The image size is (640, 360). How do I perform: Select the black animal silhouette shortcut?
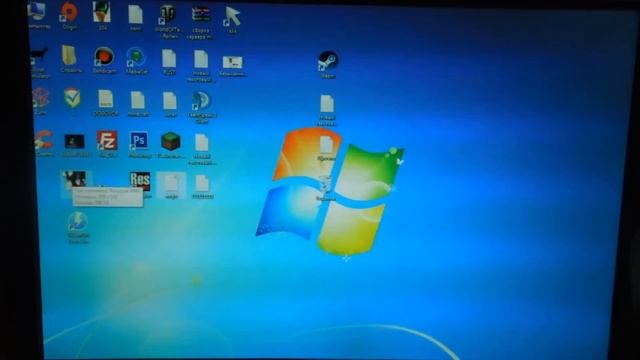40,56
